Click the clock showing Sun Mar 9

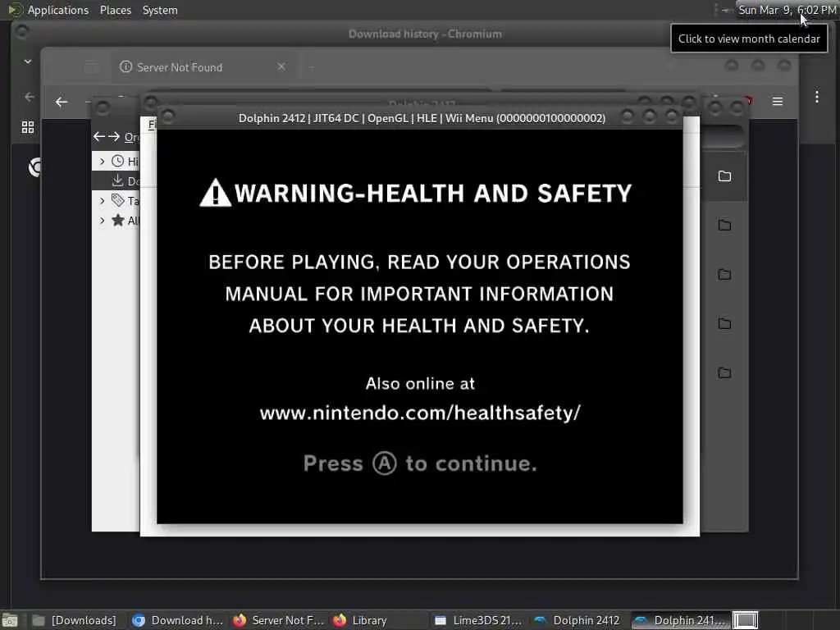tap(787, 10)
